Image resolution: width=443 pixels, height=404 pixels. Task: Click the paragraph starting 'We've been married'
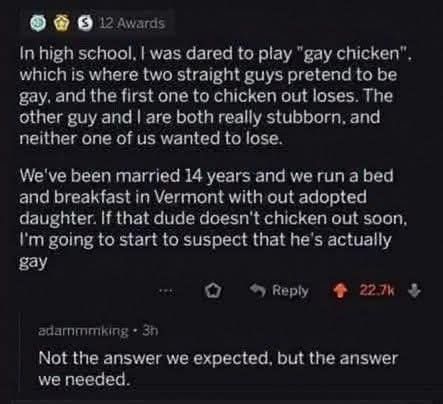tap(212, 219)
